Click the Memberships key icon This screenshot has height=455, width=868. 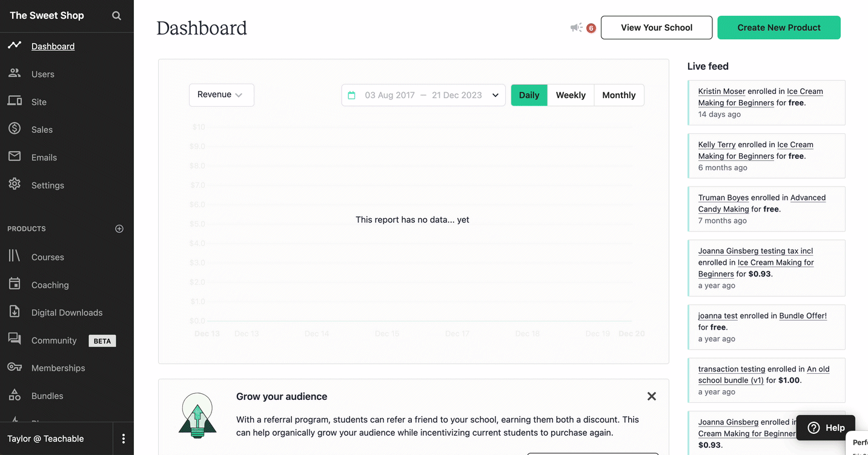tap(15, 367)
